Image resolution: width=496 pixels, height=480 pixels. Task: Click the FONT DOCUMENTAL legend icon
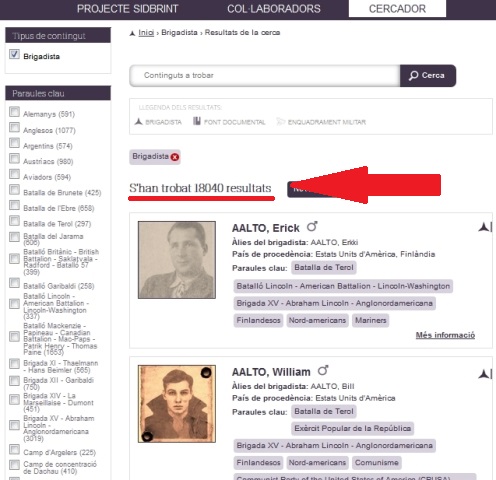coord(197,121)
